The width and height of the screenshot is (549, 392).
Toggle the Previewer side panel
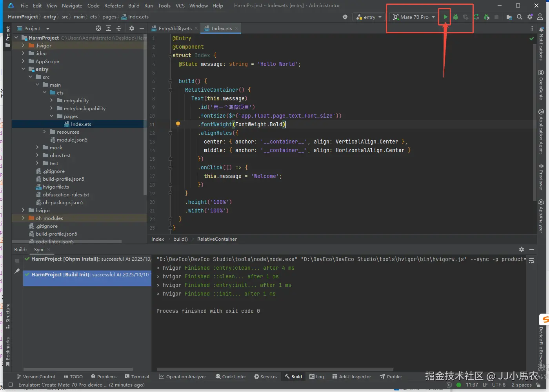coord(541,177)
